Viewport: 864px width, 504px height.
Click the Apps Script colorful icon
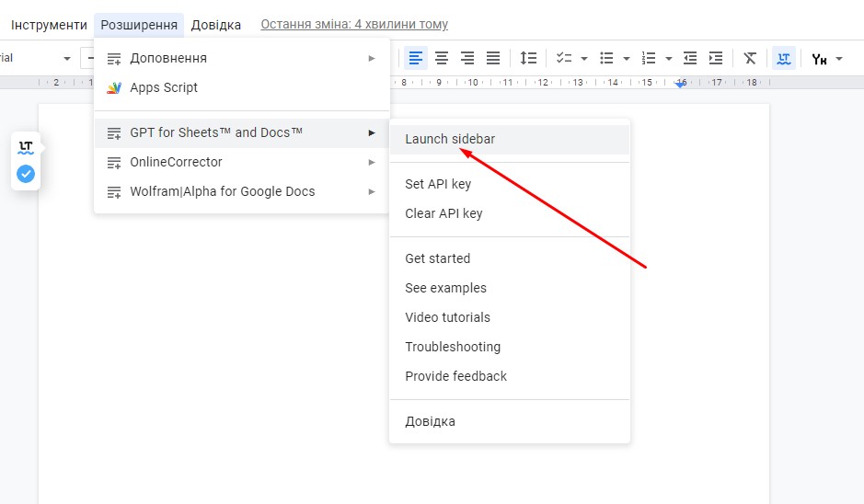pyautogui.click(x=114, y=87)
